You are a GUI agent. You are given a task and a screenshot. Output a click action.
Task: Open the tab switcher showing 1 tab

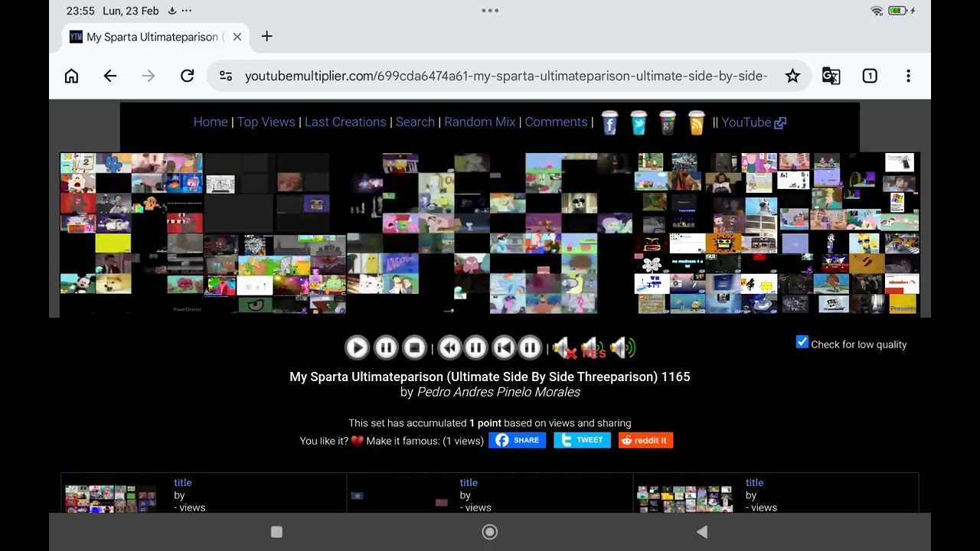[870, 76]
